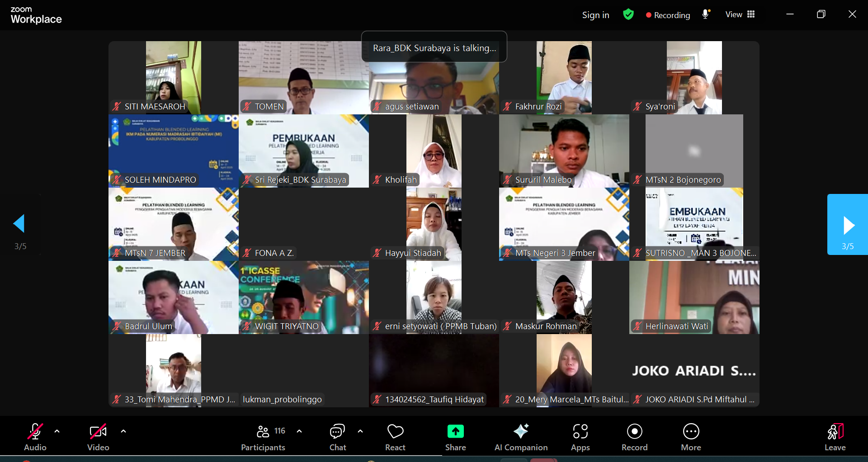The height and width of the screenshot is (462, 868).
Task: Go to next gallery page arrow
Action: point(847,225)
